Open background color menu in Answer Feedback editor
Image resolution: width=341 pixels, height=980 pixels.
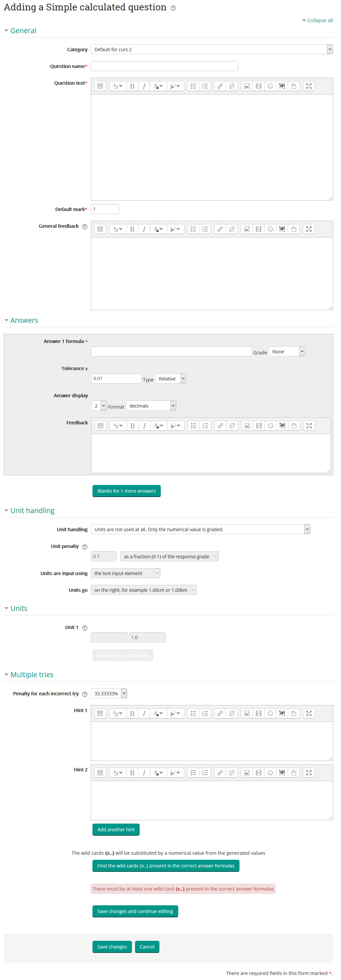tap(176, 426)
